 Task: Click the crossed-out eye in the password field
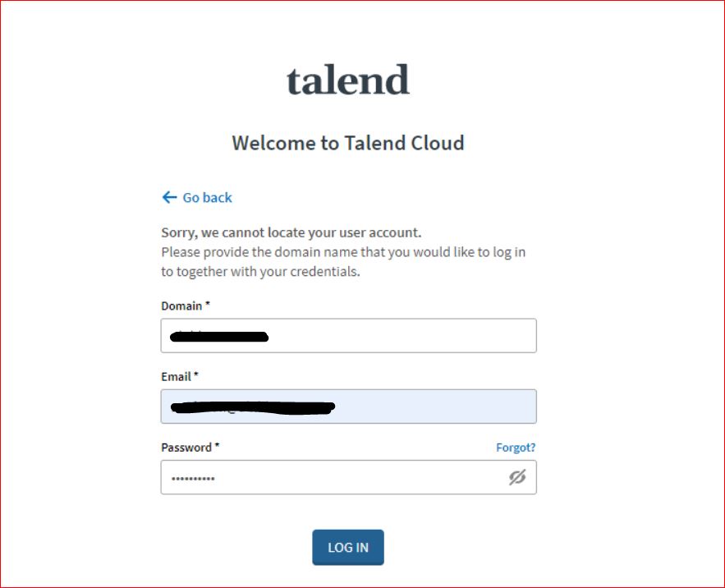pyautogui.click(x=516, y=477)
